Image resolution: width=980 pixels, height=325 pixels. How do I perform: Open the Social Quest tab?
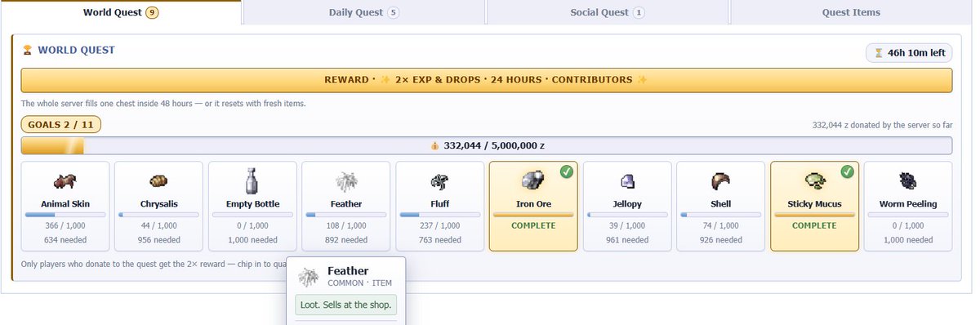tap(608, 12)
